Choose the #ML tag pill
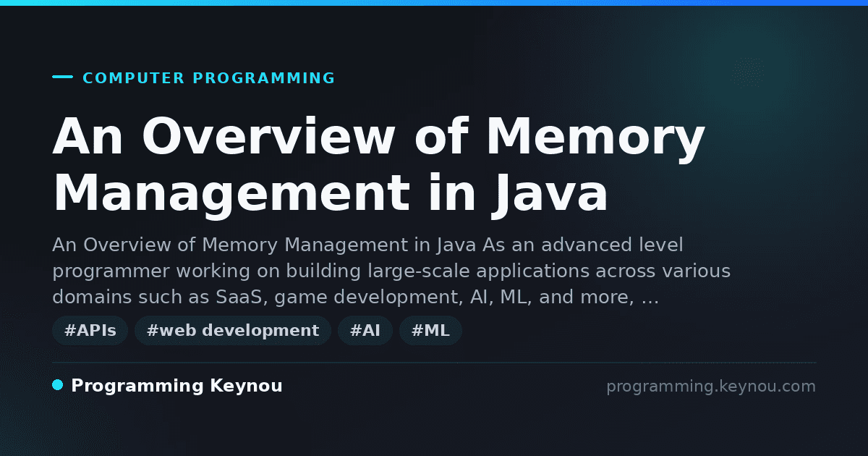The height and width of the screenshot is (456, 868). tap(430, 331)
